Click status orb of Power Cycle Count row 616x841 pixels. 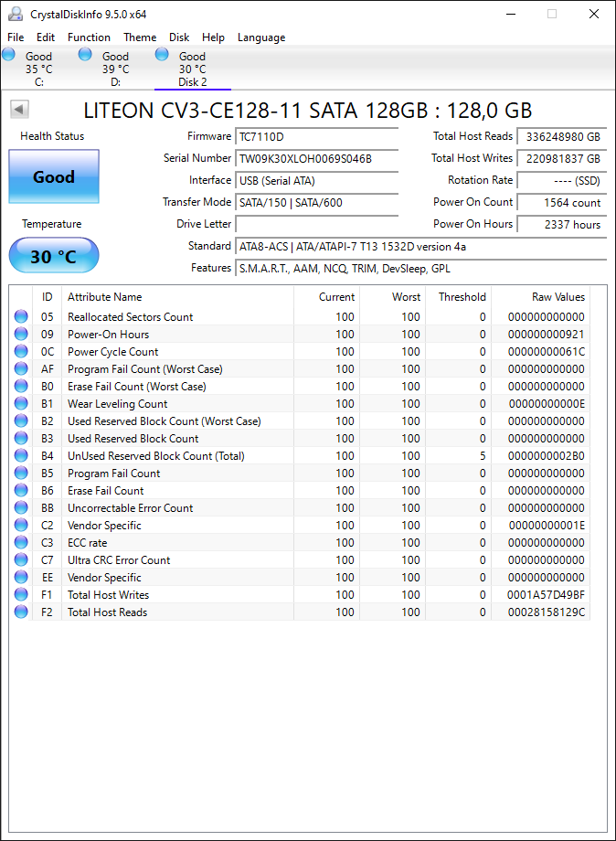pos(21,351)
